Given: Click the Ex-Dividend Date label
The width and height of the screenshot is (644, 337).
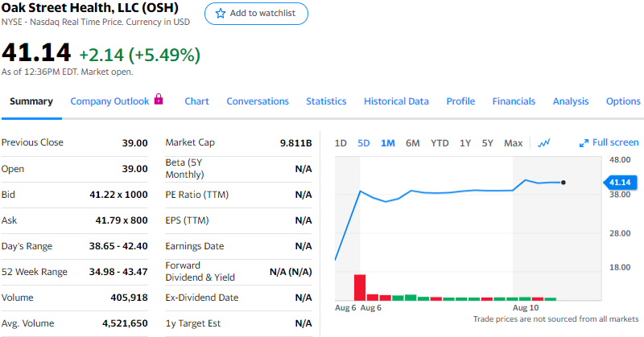Looking at the screenshot, I should [202, 298].
